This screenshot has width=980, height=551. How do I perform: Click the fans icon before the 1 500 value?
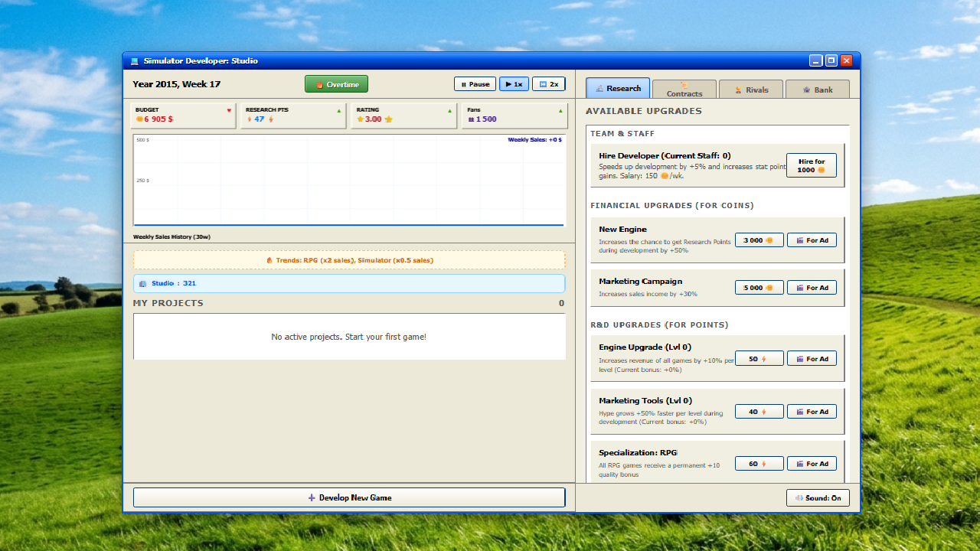point(471,119)
